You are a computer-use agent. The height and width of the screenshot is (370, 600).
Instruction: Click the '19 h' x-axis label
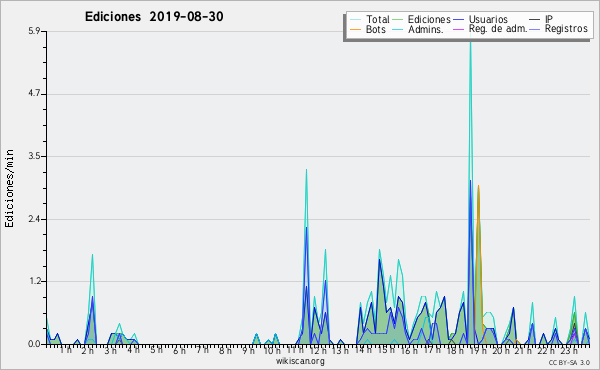[477, 351]
